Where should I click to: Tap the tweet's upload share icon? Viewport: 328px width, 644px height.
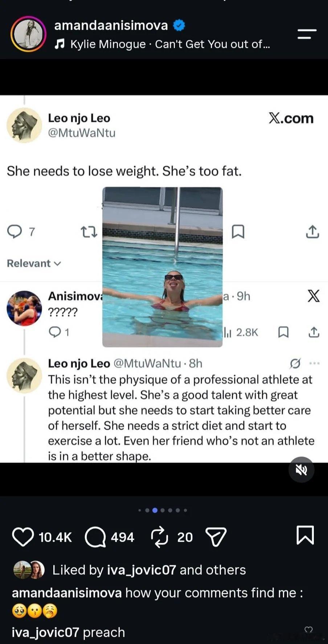click(x=312, y=231)
